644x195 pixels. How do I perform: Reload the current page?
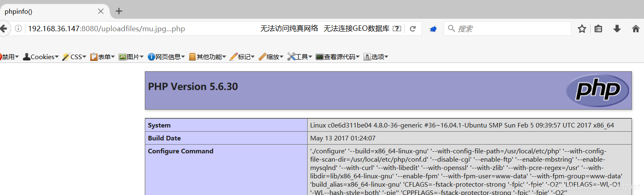coord(413,29)
